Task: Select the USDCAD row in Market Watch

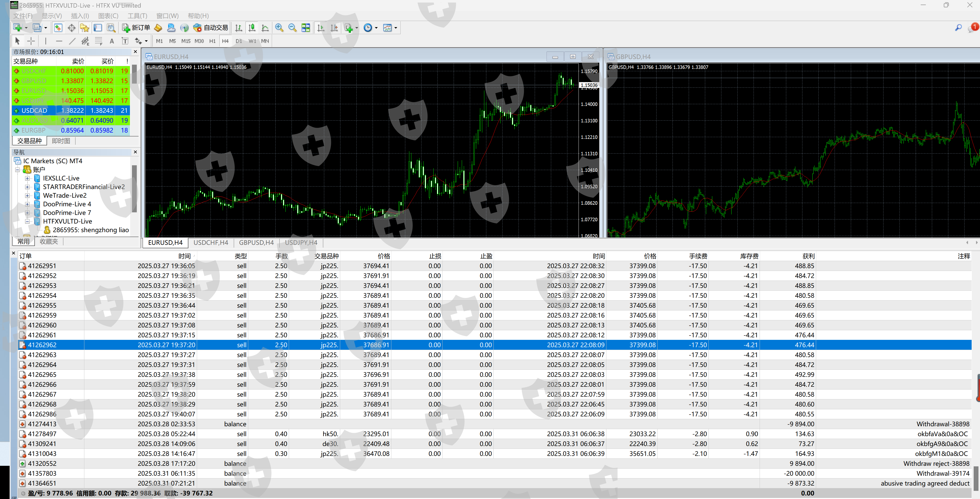Action: point(34,110)
